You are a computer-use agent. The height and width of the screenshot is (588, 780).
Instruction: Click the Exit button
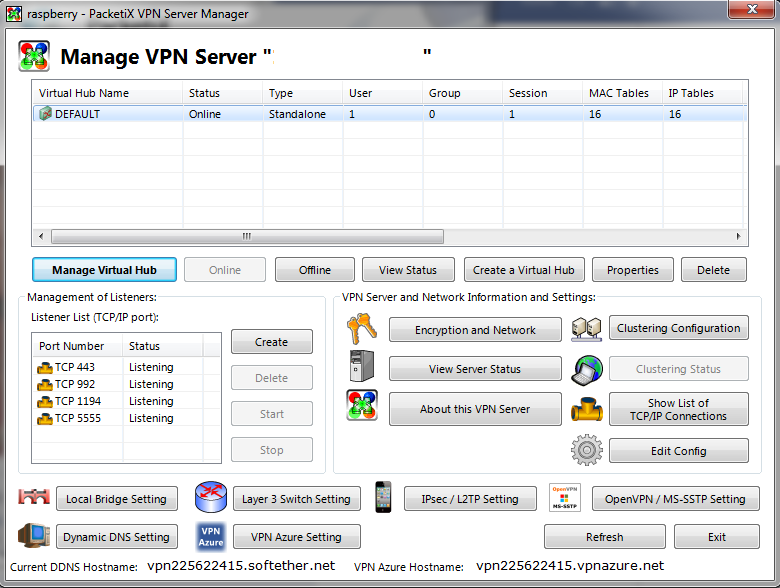(717, 537)
